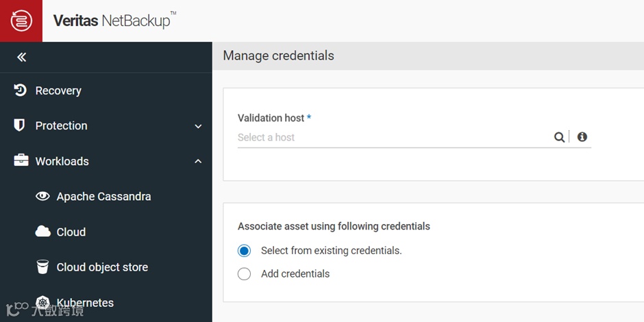Click the Cloud icon in sidebar
Viewport: 644px width, 322px height.
click(x=42, y=232)
